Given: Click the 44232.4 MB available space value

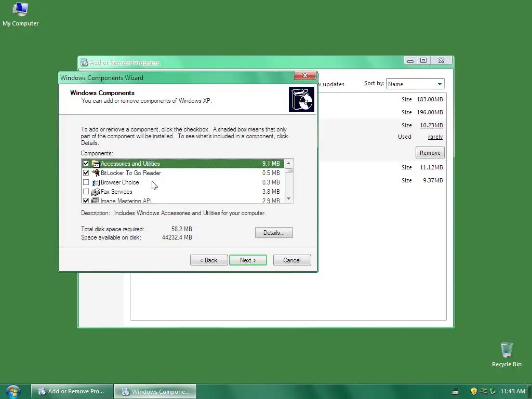Looking at the screenshot, I should click(177, 237).
